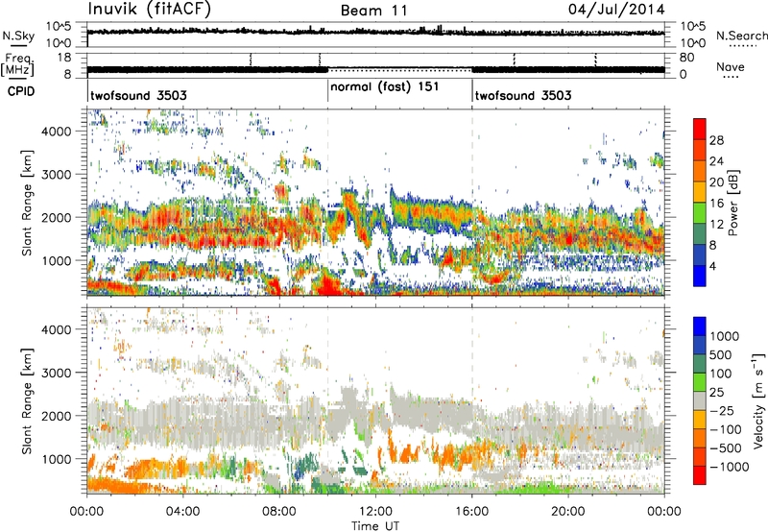The width and height of the screenshot is (768, 532).
Task: Click the '04:00' time tick label
Action: (x=183, y=512)
